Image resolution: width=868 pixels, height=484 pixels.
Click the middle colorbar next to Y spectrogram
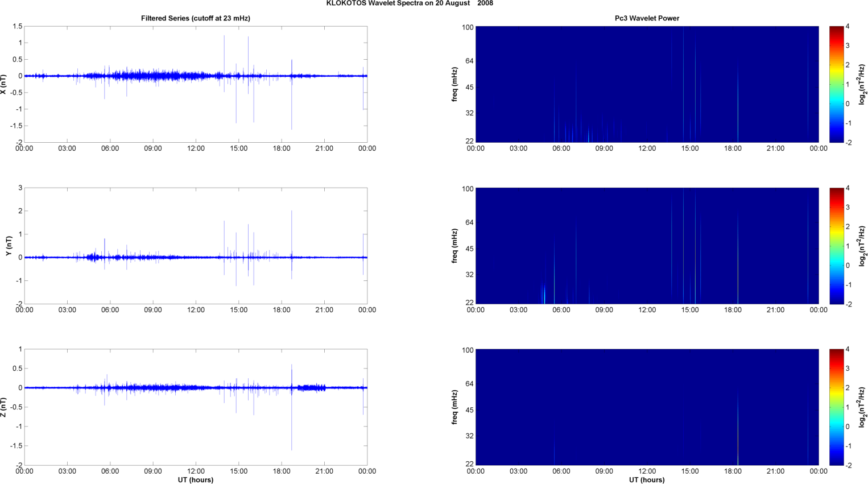coord(836,246)
